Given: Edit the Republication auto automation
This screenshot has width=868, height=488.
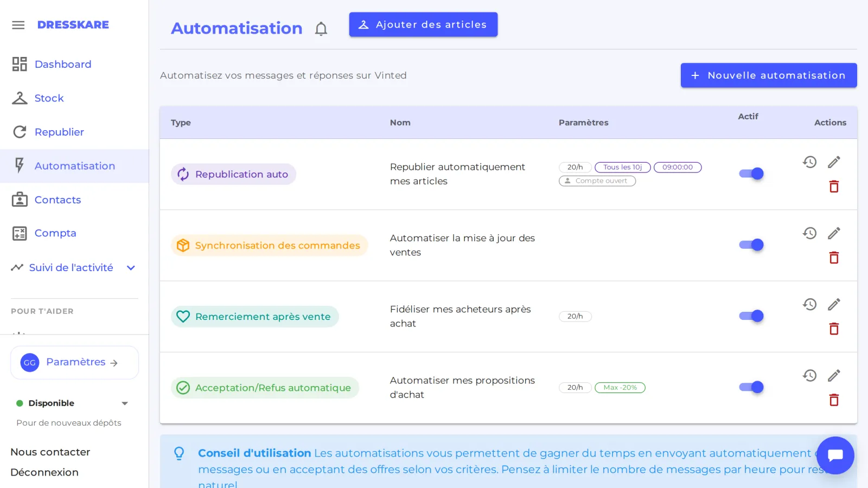Looking at the screenshot, I should (x=834, y=162).
